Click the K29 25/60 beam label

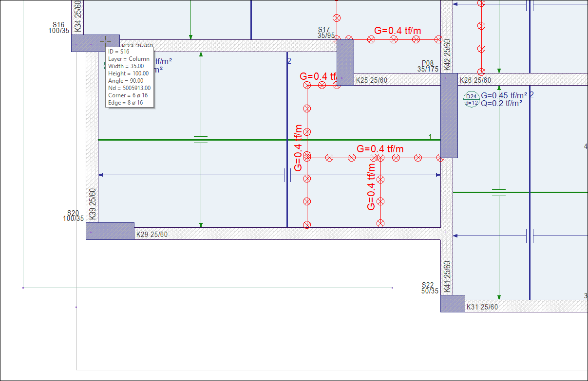(152, 235)
